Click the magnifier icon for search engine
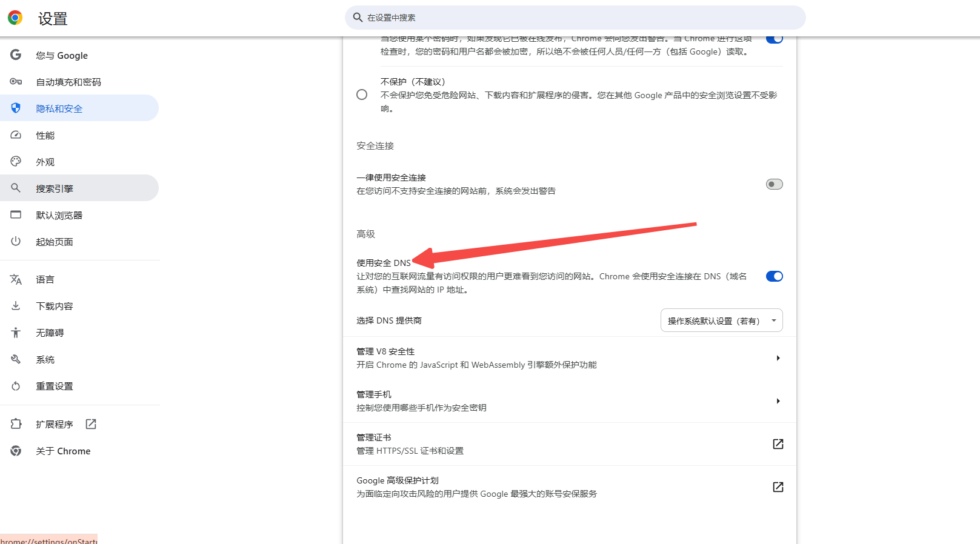The height and width of the screenshot is (544, 980). pos(16,188)
